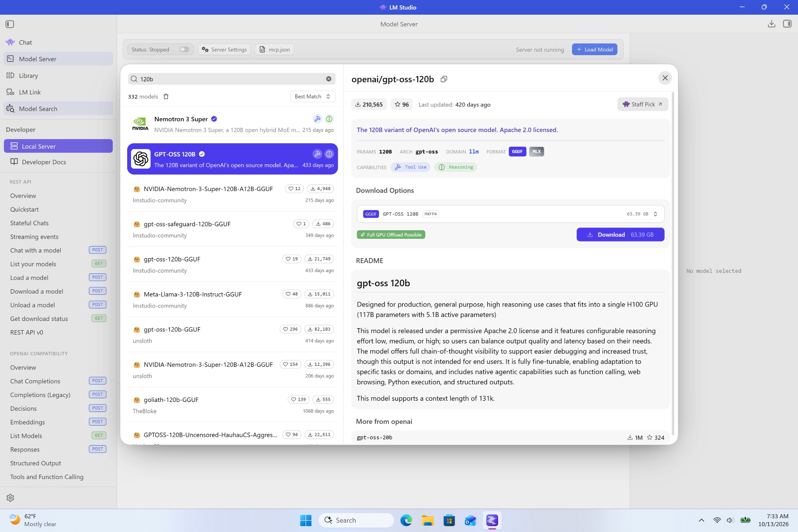
Task: Click the reasoning icon on GPT-OSS 120B
Action: point(329,154)
